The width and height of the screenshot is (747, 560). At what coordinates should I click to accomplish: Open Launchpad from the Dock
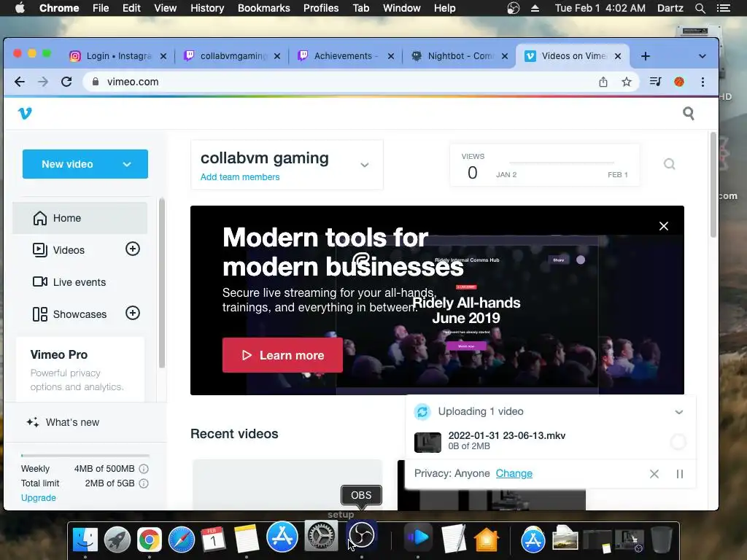click(117, 539)
